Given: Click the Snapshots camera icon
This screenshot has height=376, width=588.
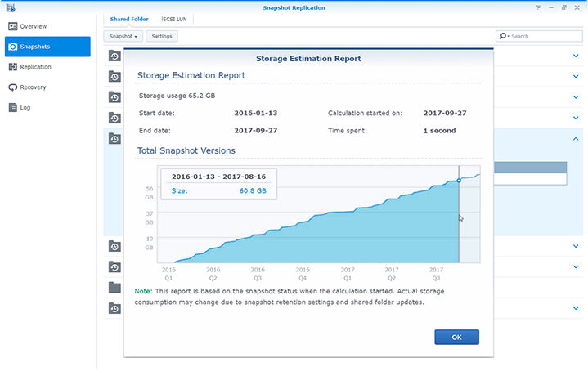Looking at the screenshot, I should (x=13, y=47).
